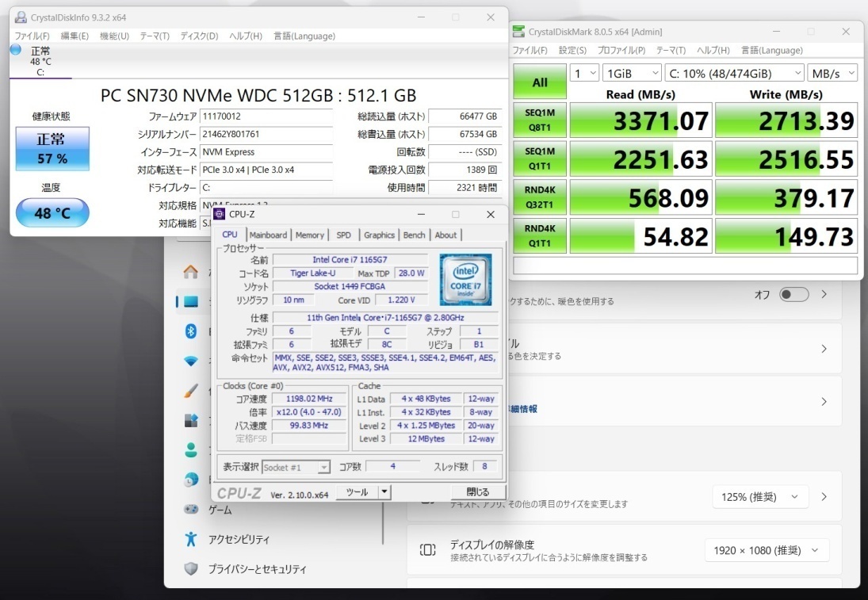Open the Apps icon in Settings sidebar
Image resolution: width=868 pixels, height=600 pixels.
pos(191,421)
